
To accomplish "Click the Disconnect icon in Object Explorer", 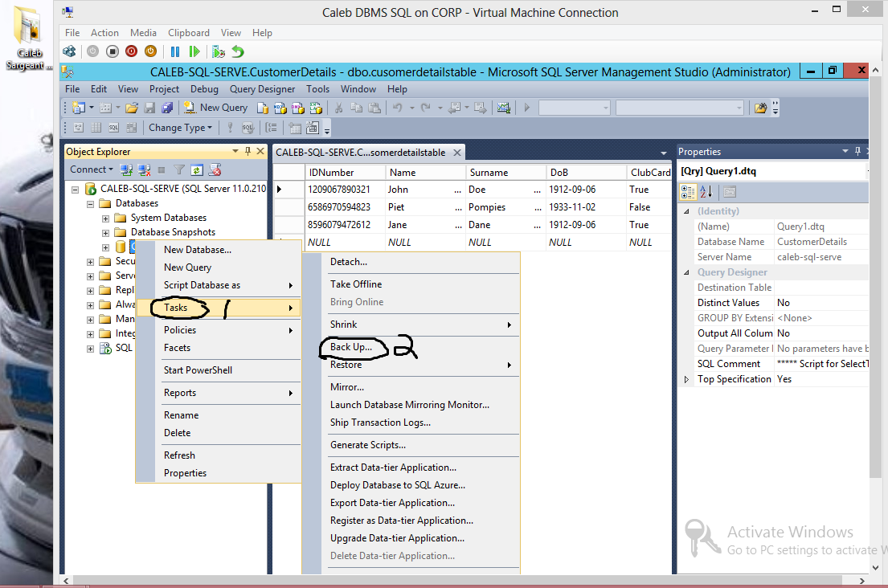I will 145,169.
